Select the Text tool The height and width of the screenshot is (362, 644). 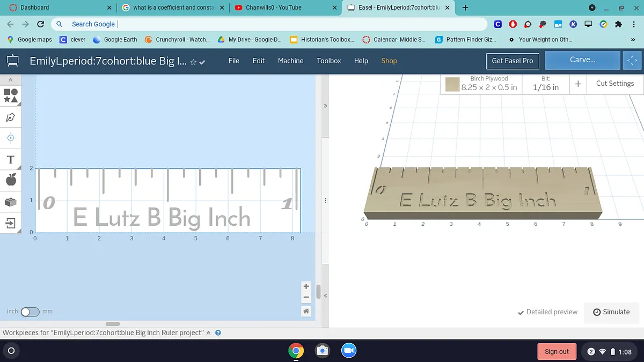(x=11, y=159)
